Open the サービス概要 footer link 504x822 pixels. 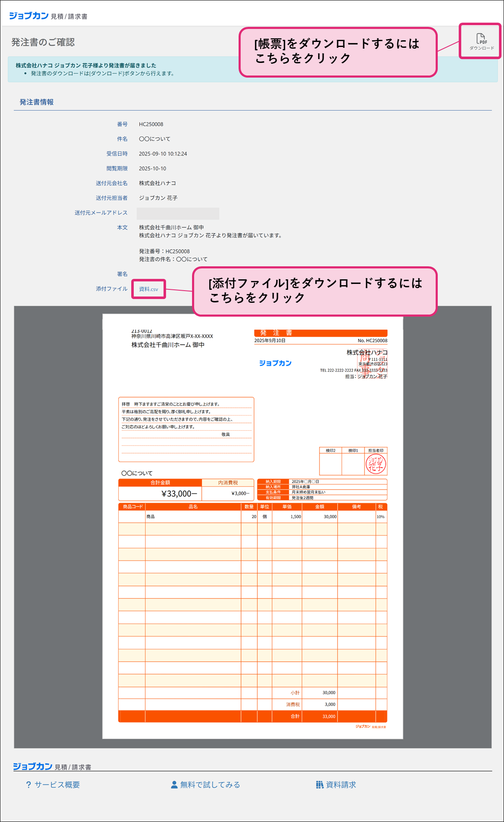(x=57, y=785)
